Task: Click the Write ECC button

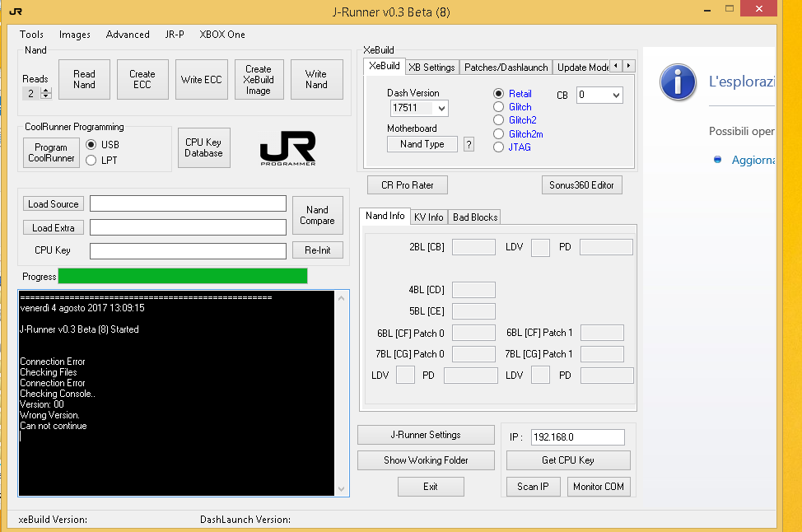Action: tap(201, 79)
